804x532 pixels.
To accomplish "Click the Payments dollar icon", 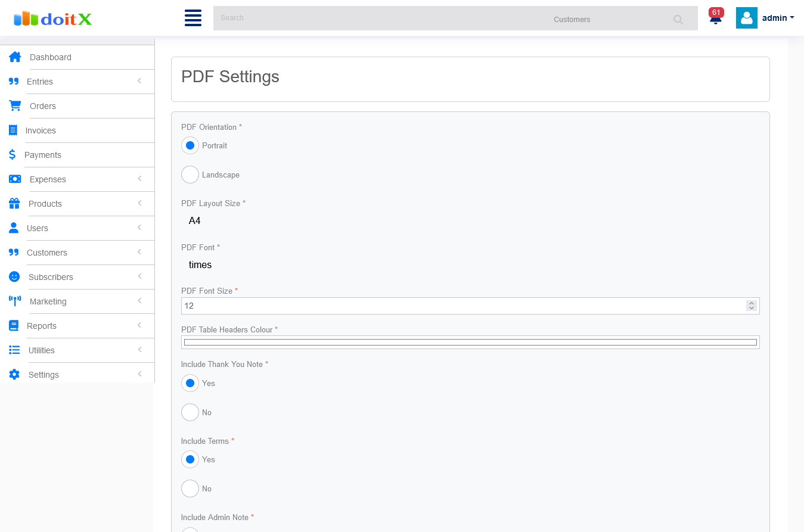I will (13, 155).
